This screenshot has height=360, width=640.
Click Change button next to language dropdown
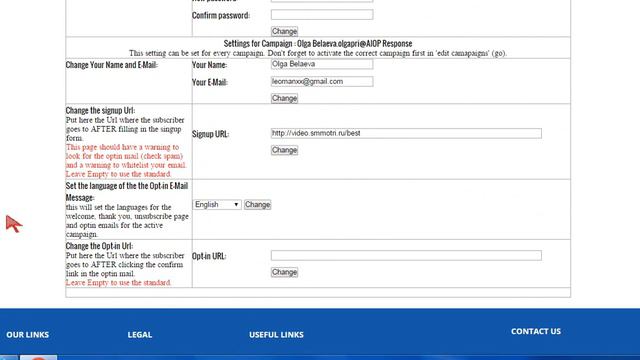pyautogui.click(x=258, y=204)
